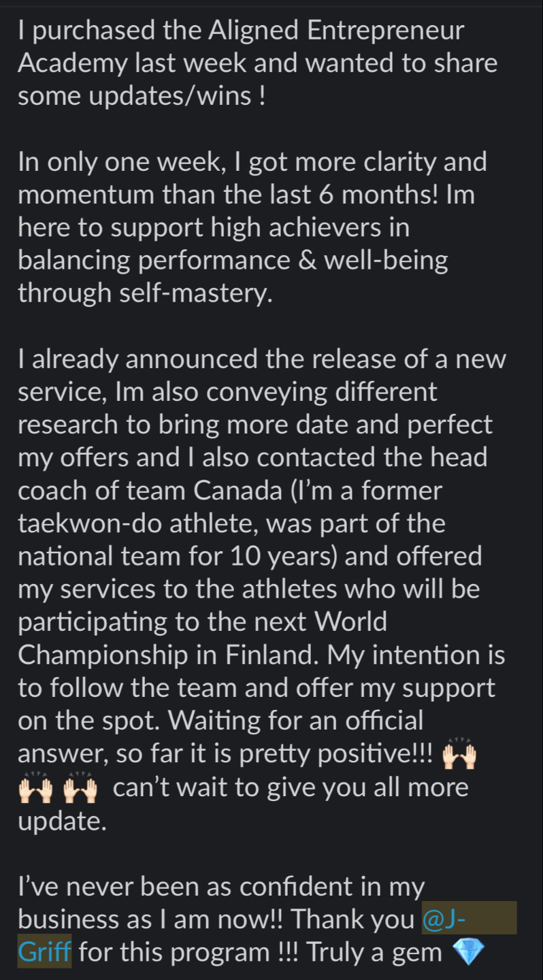Click the "Griff" part of the highlighted mention
The image size is (543, 980).
point(45,951)
